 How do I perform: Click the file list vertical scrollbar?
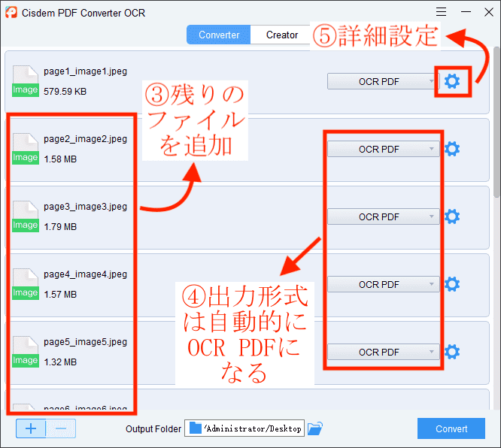[x=496, y=123]
